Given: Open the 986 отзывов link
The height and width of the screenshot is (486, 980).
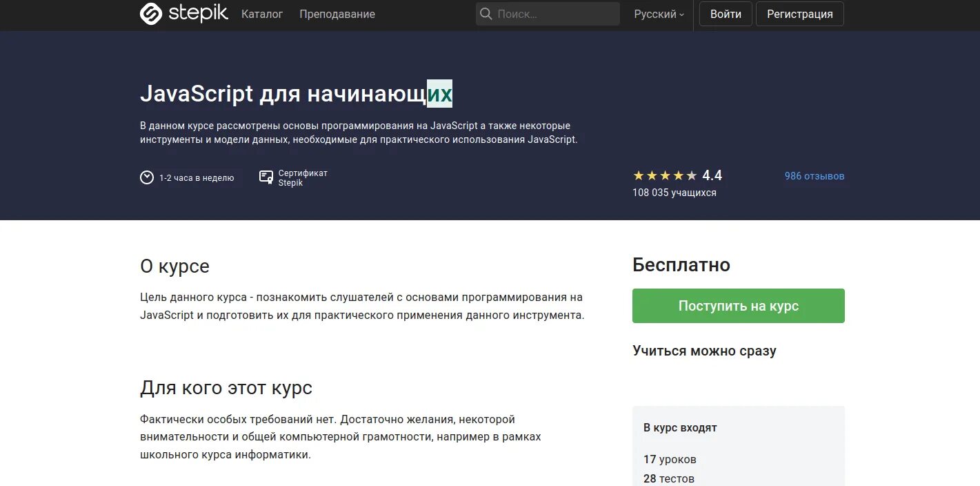Looking at the screenshot, I should 814,176.
